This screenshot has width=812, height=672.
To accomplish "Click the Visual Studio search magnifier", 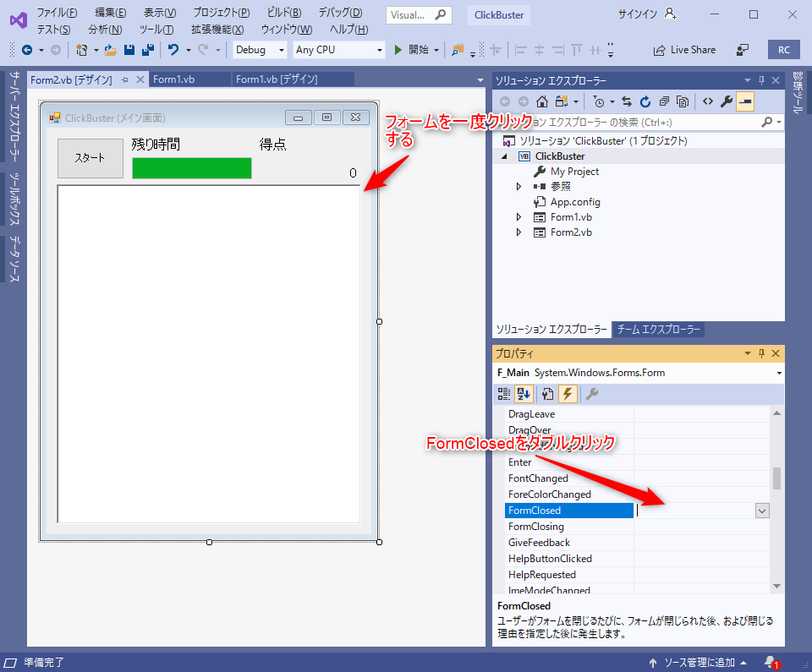I will [440, 15].
